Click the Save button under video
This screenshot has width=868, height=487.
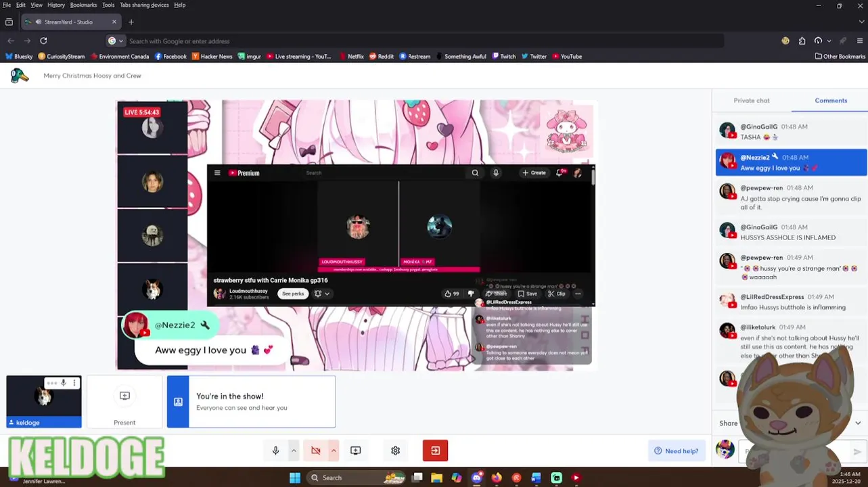(528, 294)
